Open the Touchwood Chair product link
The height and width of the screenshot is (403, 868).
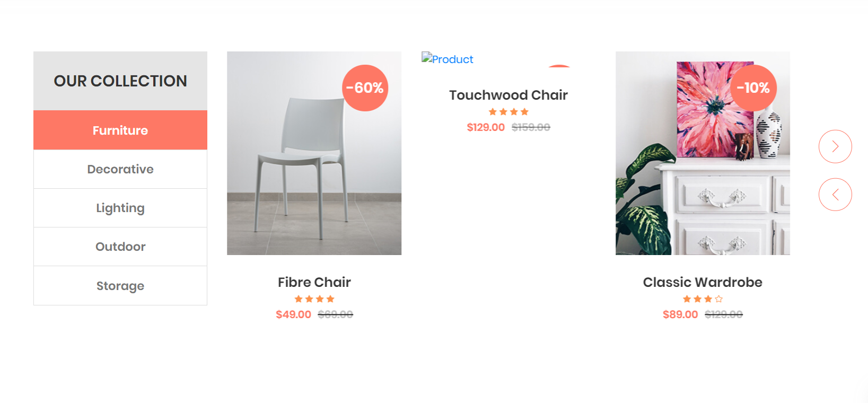coord(508,95)
